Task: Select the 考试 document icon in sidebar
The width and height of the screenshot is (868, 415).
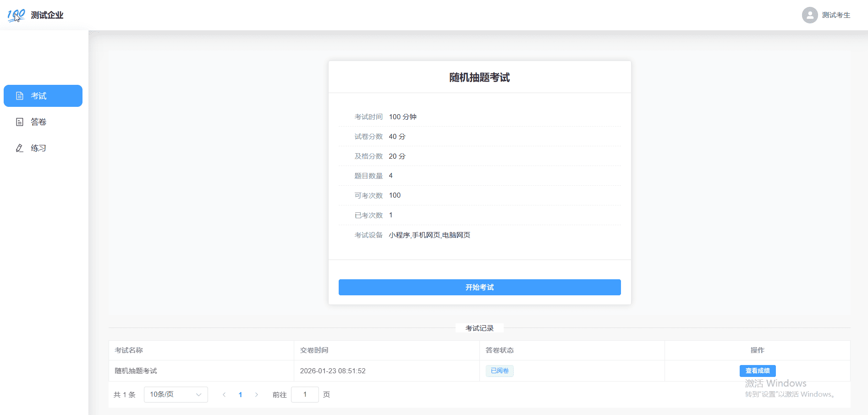Action: [19, 96]
